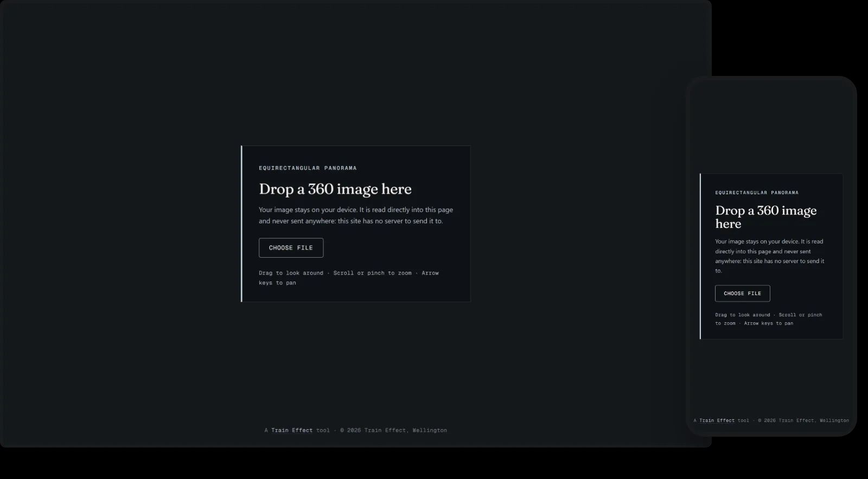Click 'Drop a 360 image here' heading in desktop view
Viewport: 868px width, 479px height.
(335, 189)
